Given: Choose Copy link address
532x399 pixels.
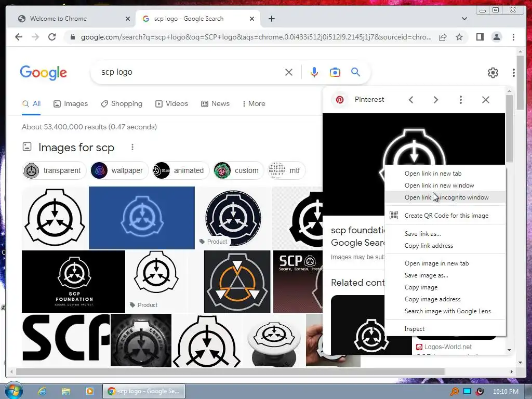Looking at the screenshot, I should coord(445,246).
